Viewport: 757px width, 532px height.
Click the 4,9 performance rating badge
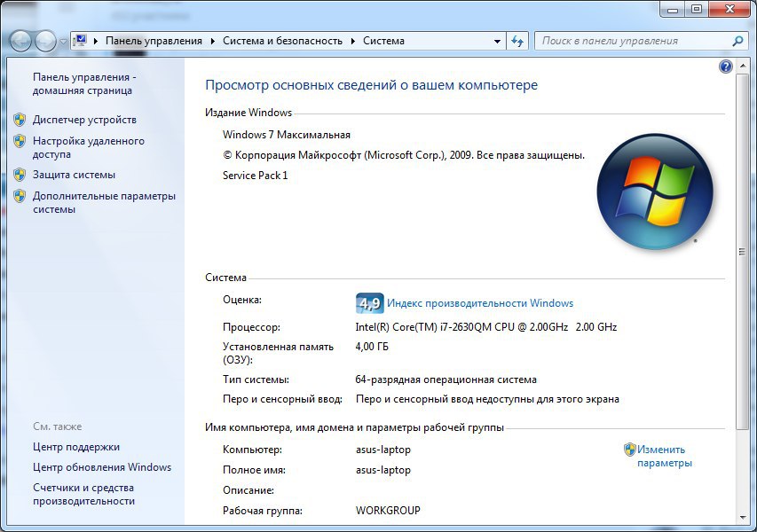369,303
